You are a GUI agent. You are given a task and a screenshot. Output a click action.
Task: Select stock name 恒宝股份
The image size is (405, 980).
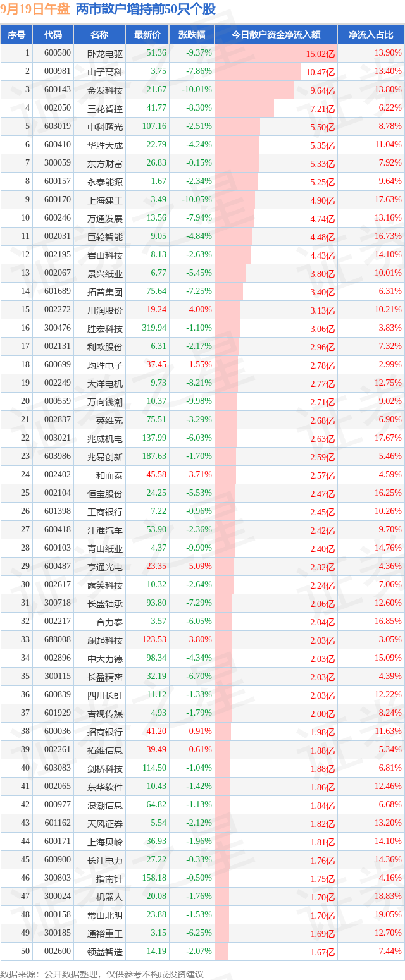click(x=105, y=494)
